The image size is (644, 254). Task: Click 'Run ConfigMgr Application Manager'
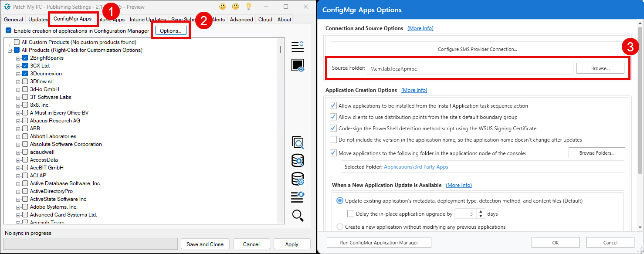point(379,242)
